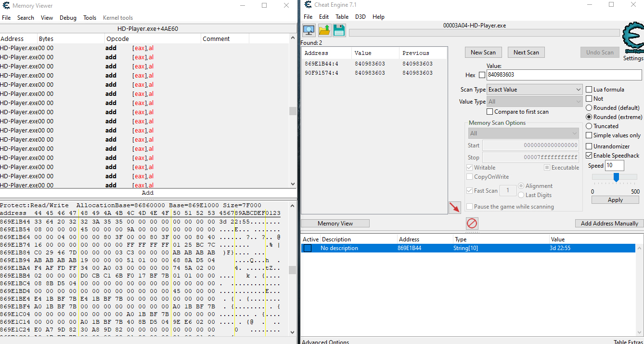Click the red circle clear list icon
The image size is (644, 344).
tap(472, 224)
